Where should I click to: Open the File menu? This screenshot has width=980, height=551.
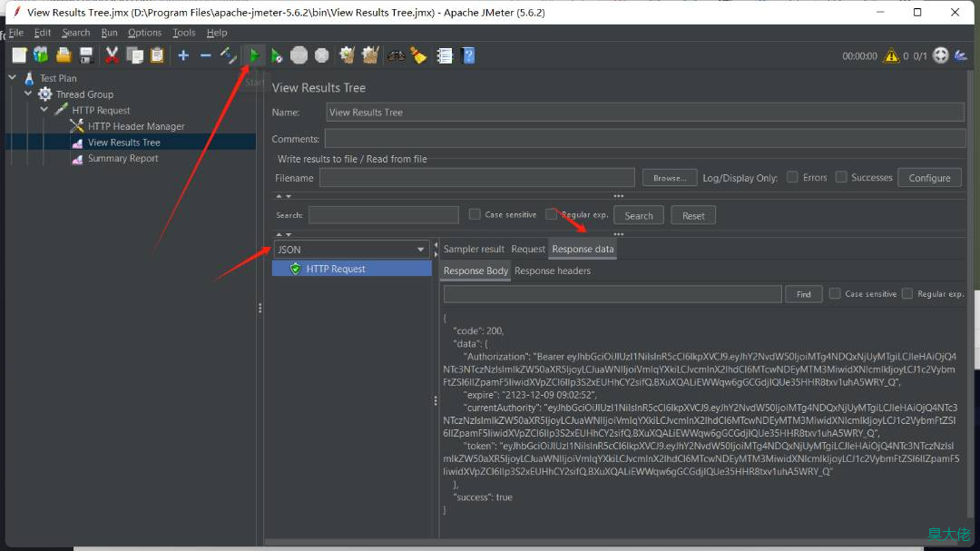(15, 33)
